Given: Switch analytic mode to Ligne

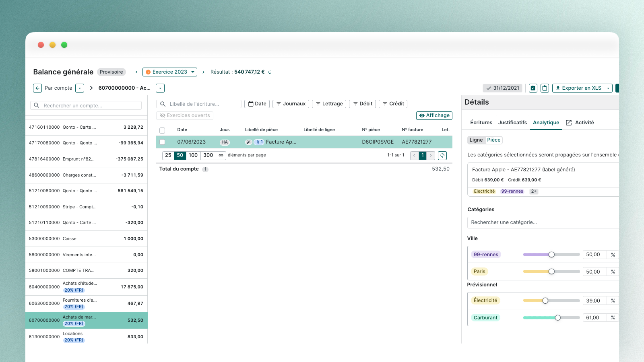Looking at the screenshot, I should [476, 140].
